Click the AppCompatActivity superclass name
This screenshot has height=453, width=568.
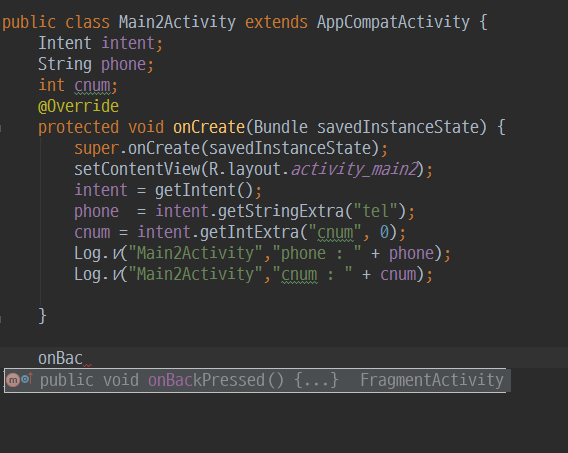[393, 23]
